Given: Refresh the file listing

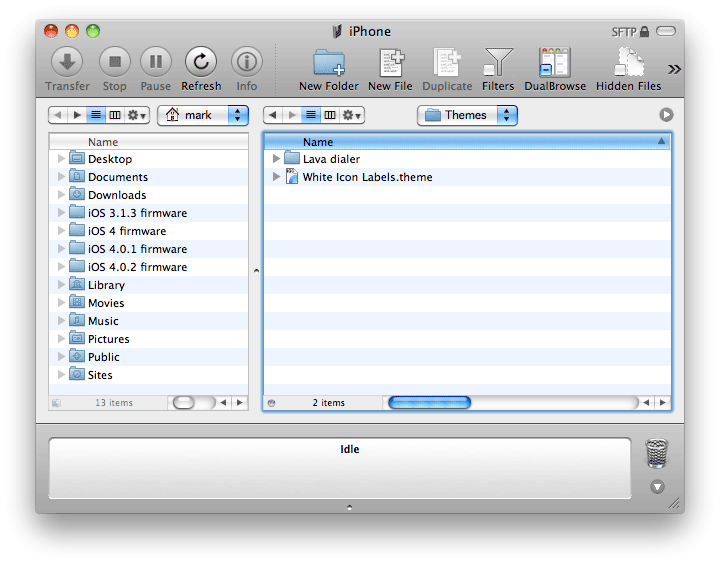Looking at the screenshot, I should click(x=201, y=63).
